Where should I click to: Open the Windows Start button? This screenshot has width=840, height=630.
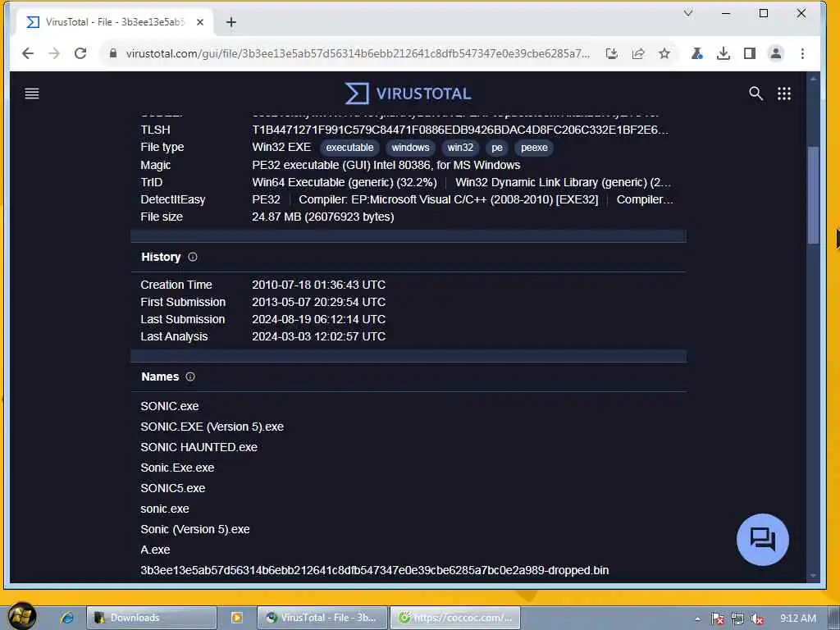(22, 616)
